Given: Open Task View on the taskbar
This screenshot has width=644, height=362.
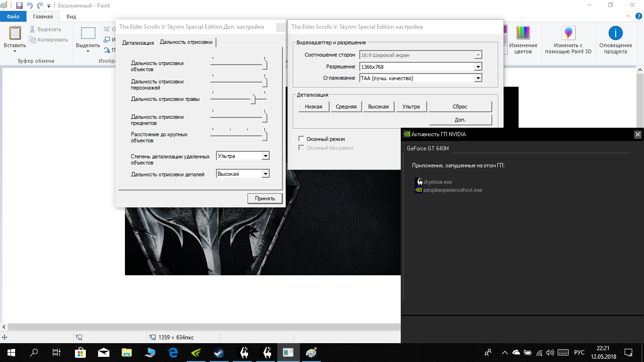Looking at the screenshot, I should (x=57, y=352).
